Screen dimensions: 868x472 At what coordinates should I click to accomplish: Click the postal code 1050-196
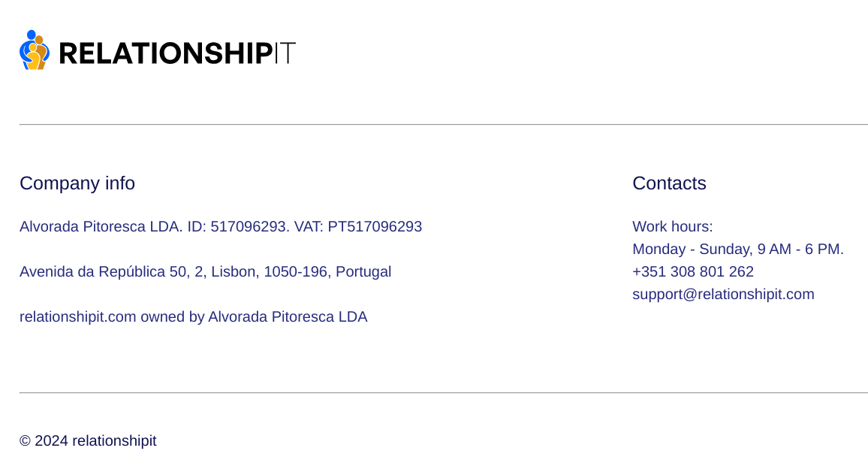[296, 272]
